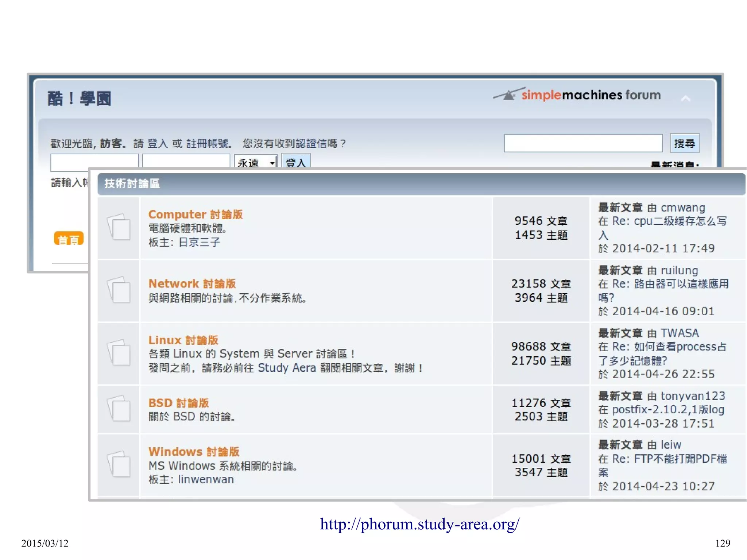Open the Network 討論版 board link
This screenshot has height=560, width=747.
[x=192, y=283]
